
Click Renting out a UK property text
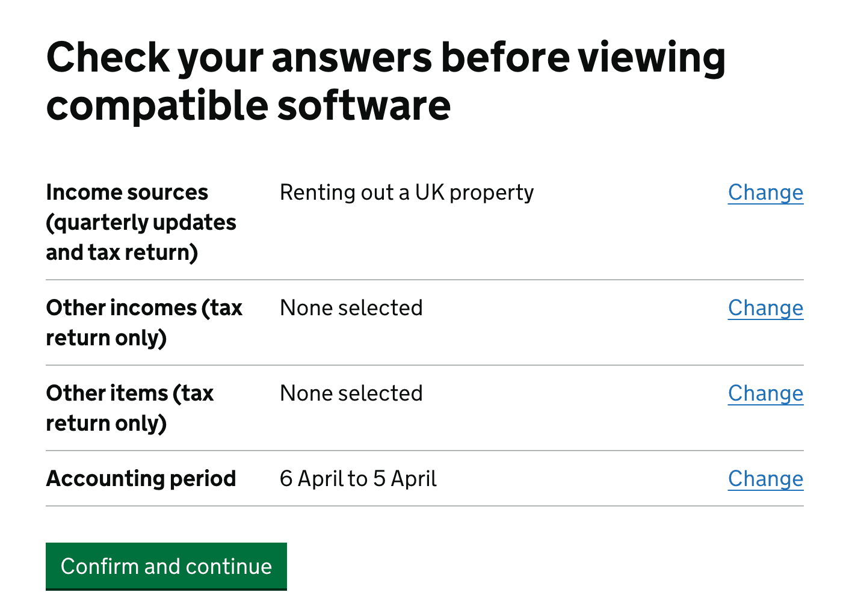406,192
